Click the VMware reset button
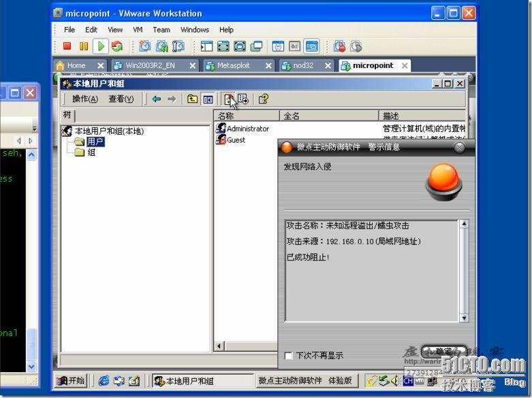 coord(117,46)
